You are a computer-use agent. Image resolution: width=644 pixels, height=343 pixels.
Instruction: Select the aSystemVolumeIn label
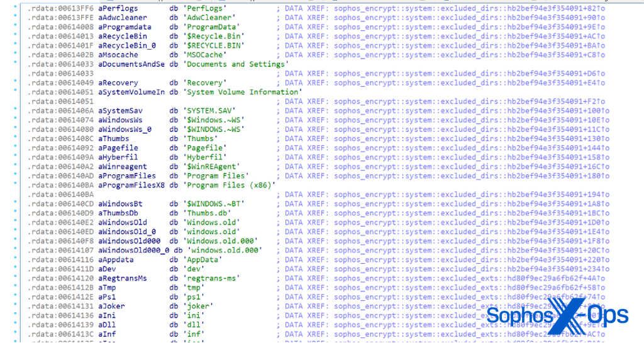tap(131, 92)
